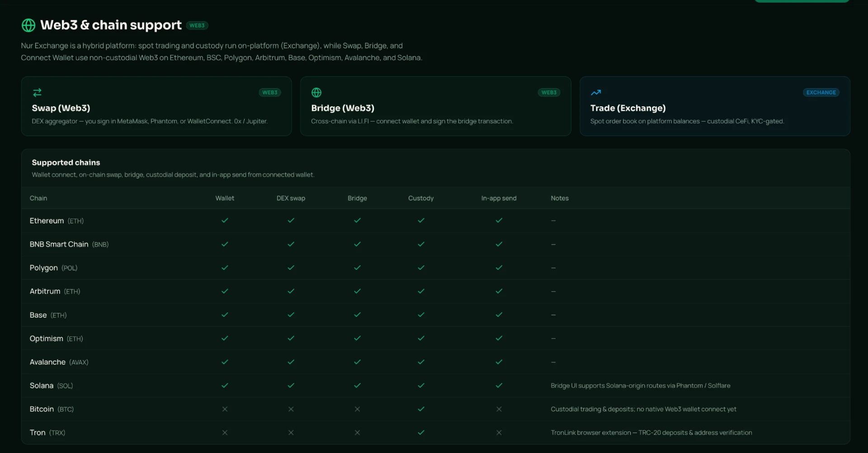Click the trending chart icon on Trade card
The width and height of the screenshot is (868, 453).
tap(596, 92)
